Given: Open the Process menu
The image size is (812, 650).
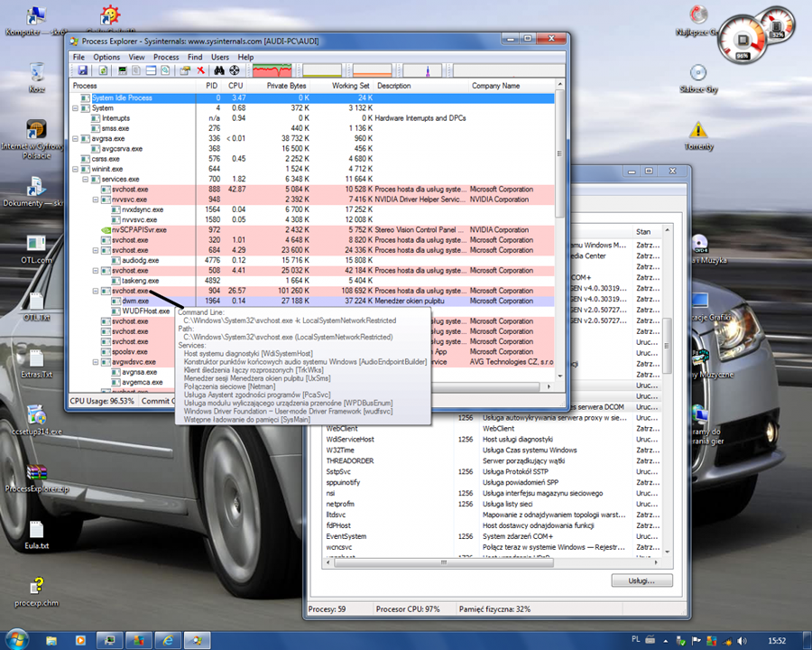Looking at the screenshot, I should (166, 57).
